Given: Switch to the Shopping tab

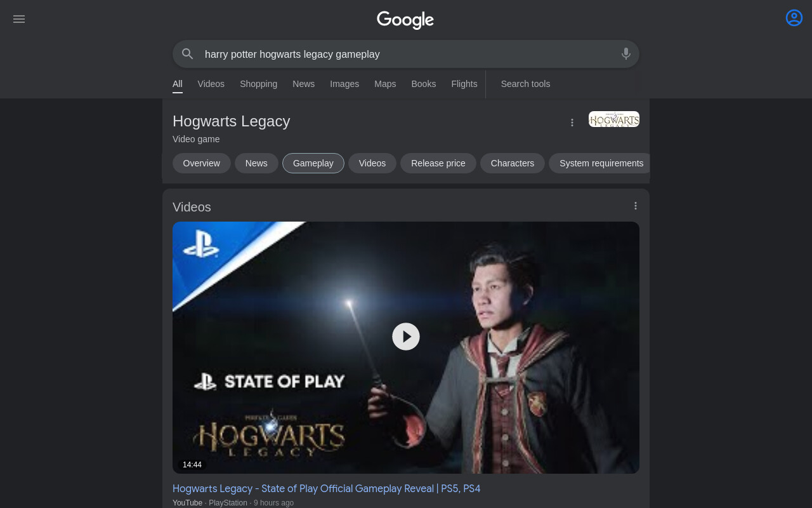Looking at the screenshot, I should [x=258, y=84].
